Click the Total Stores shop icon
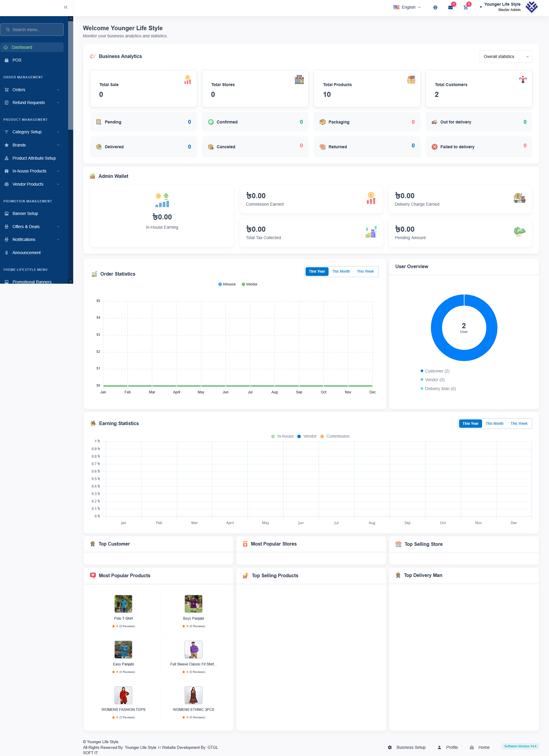Viewport: 549px width, 756px height. [299, 80]
